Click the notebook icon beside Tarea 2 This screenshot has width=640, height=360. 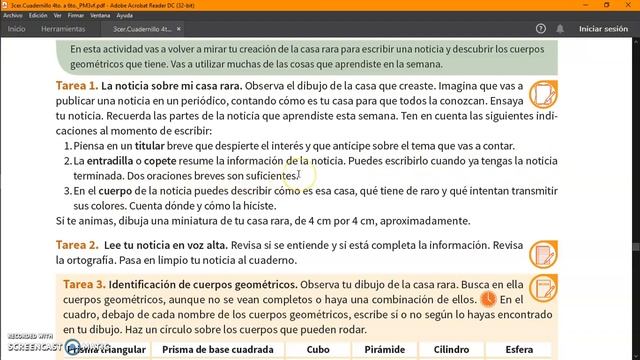543,254
